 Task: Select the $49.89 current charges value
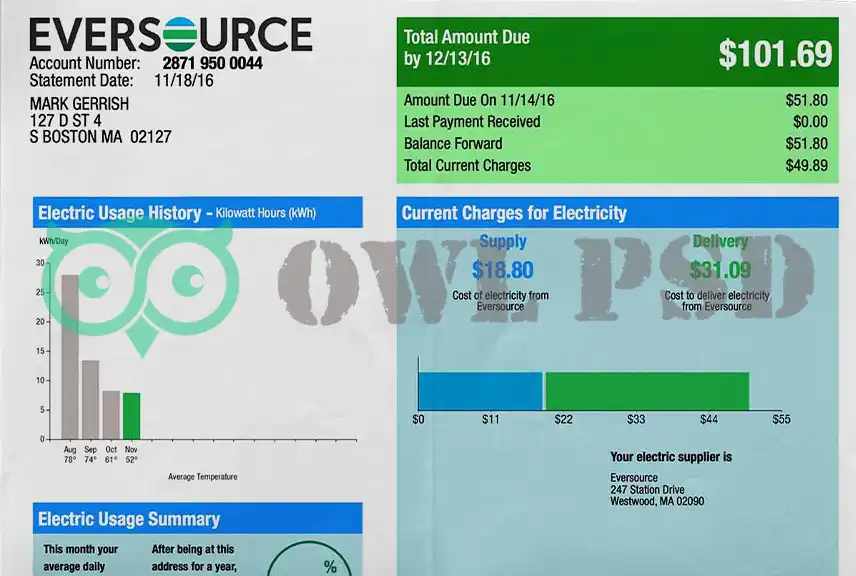point(807,165)
